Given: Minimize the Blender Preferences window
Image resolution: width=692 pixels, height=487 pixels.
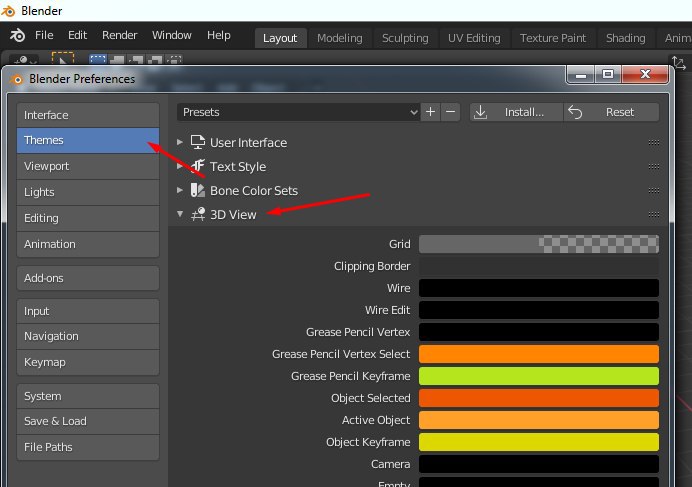Looking at the screenshot, I should pos(581,74).
